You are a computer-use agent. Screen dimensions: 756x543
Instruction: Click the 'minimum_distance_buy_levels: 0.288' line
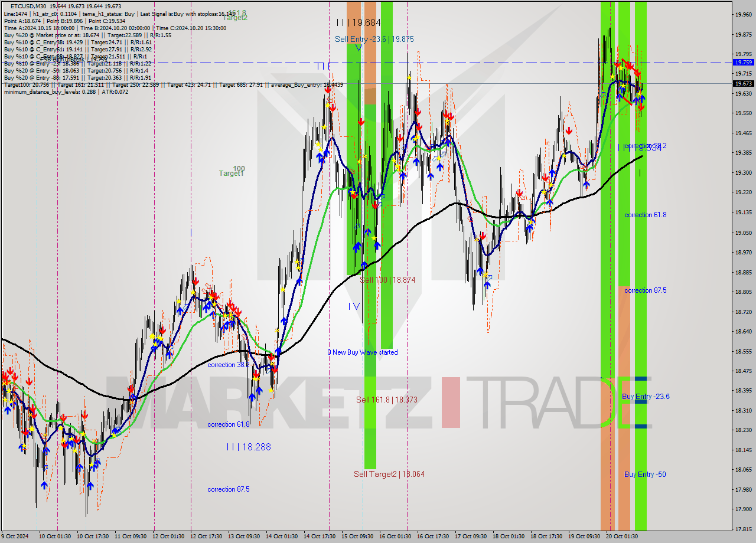click(66, 92)
